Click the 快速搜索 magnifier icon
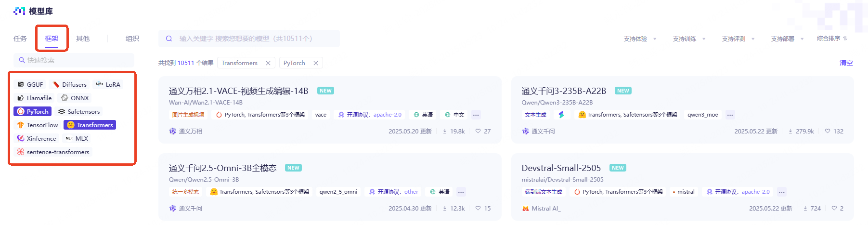868x225 pixels. [x=22, y=60]
